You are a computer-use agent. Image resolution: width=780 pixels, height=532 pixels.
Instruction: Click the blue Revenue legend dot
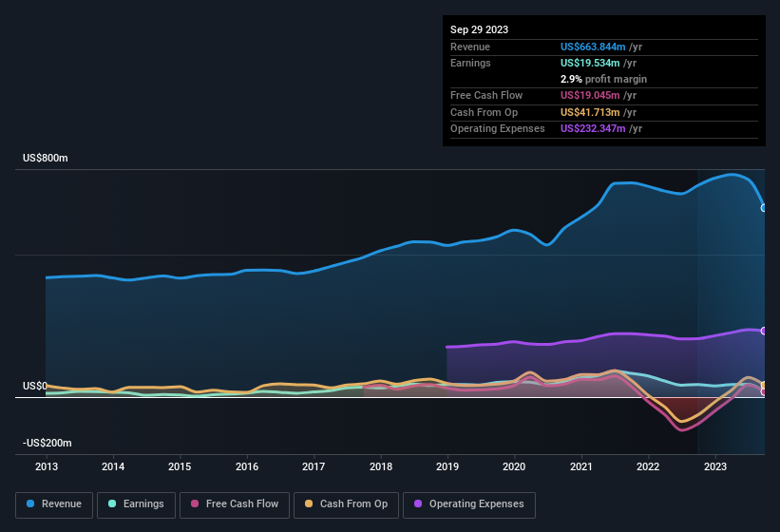[31, 504]
